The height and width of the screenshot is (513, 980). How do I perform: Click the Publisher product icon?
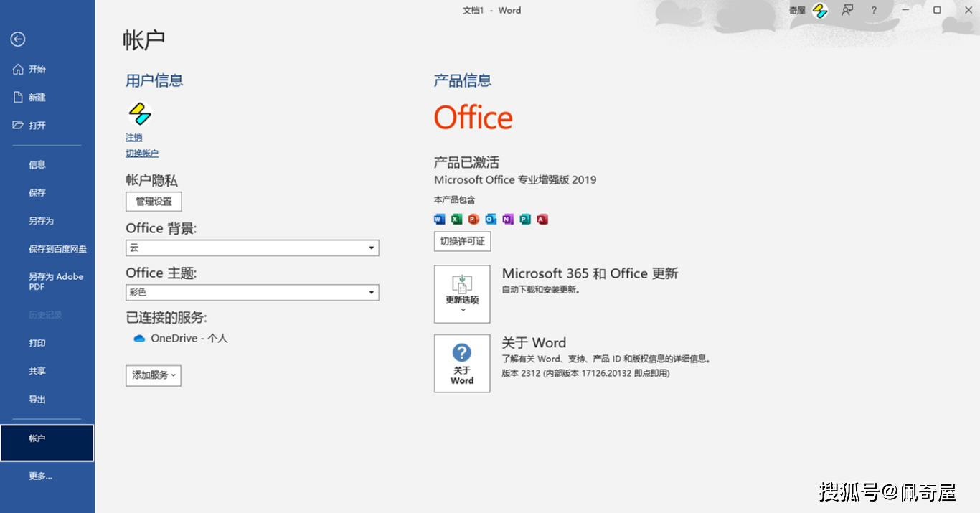524,219
